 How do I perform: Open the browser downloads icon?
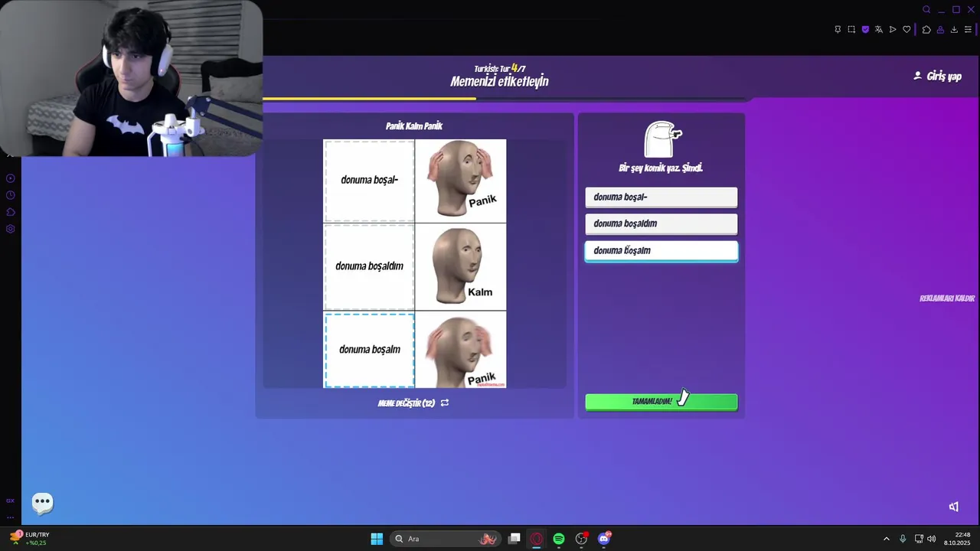click(954, 30)
